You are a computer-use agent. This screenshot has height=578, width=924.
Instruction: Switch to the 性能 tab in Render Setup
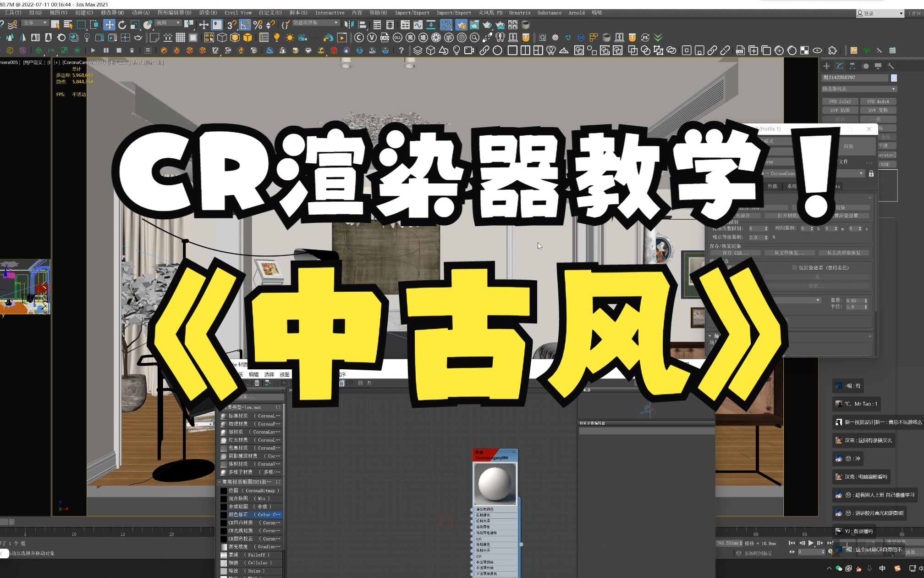[772, 186]
